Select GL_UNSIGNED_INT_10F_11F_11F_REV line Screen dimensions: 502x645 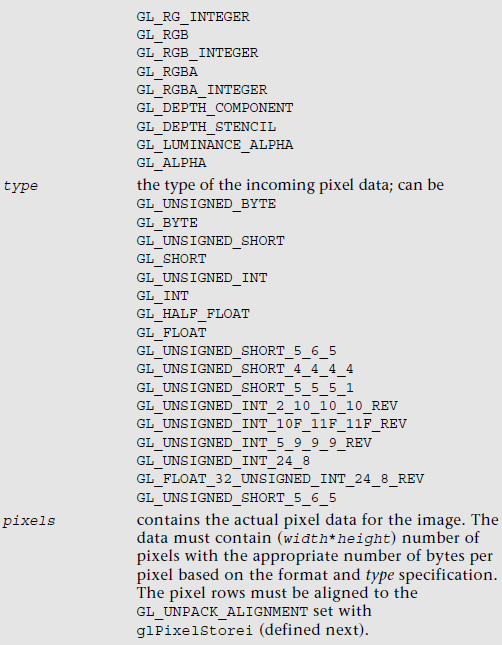272,424
